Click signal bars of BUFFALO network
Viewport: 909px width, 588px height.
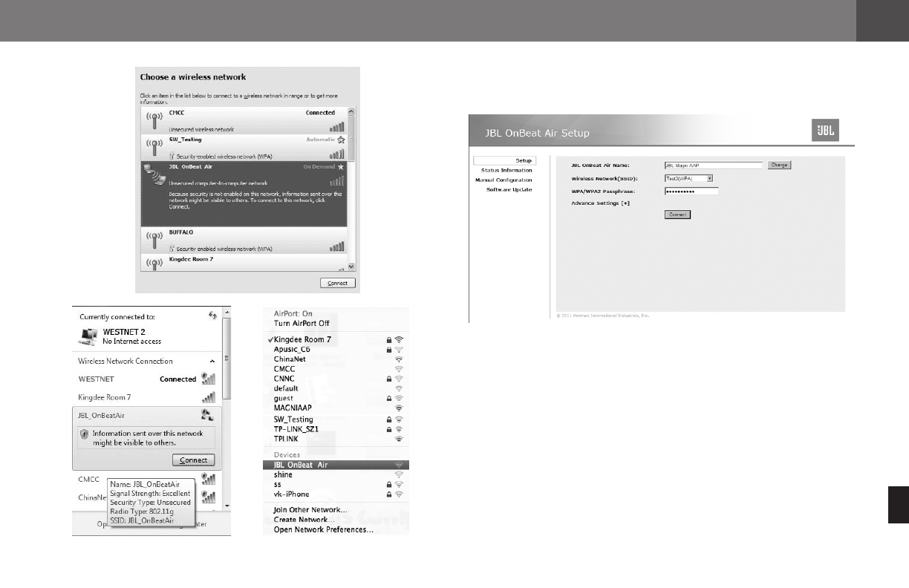(337, 246)
